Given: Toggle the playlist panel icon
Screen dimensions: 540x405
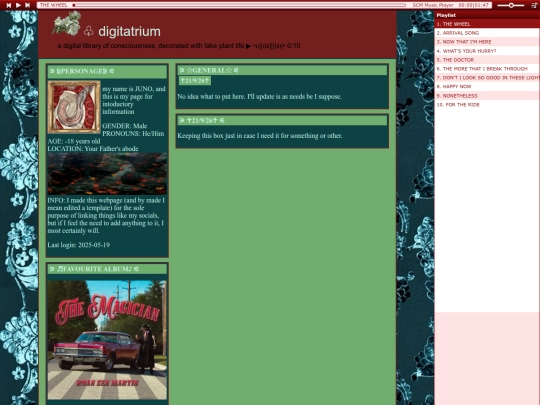Looking at the screenshot, I should (534, 5).
